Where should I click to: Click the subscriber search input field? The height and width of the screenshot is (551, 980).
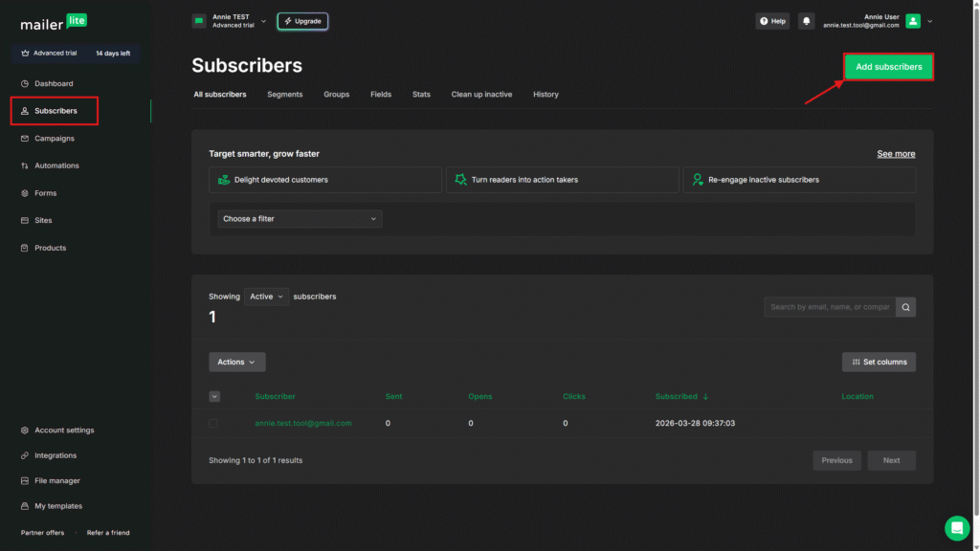click(x=829, y=307)
